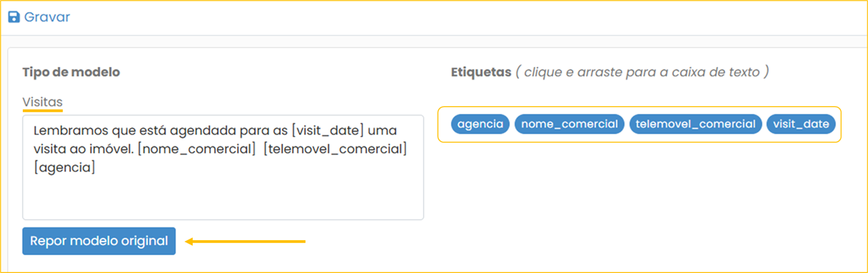This screenshot has height=273, width=868.
Task: Click the word Lembramos in the template
Action: point(66,132)
